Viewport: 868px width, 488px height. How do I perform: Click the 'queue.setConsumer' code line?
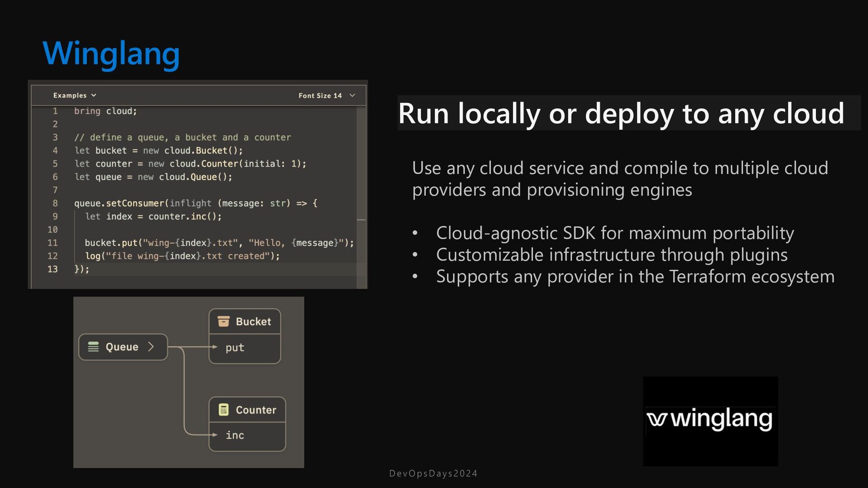[196, 203]
